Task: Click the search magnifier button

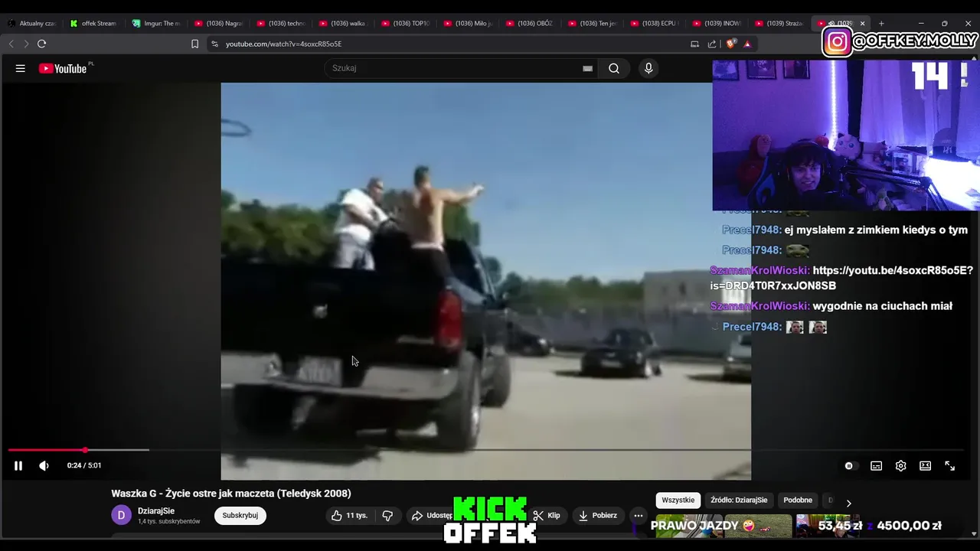Action: [614, 68]
